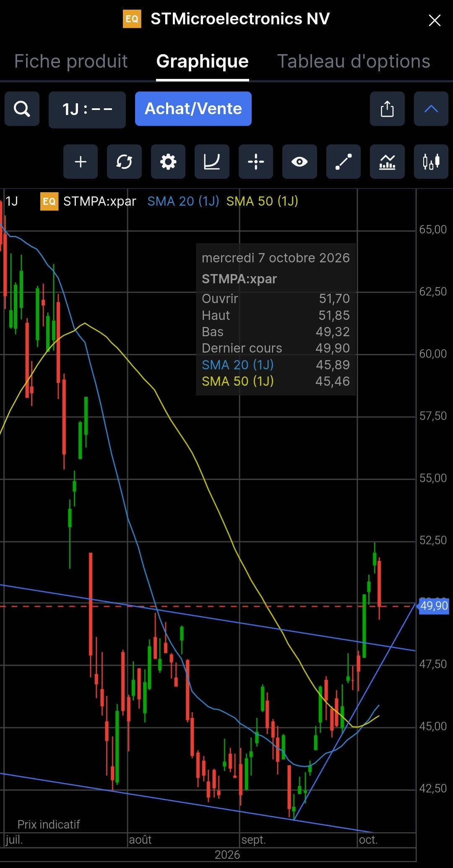Screen dimensions: 453x868
Task: Tap the Achat/Vente button
Action: click(193, 109)
